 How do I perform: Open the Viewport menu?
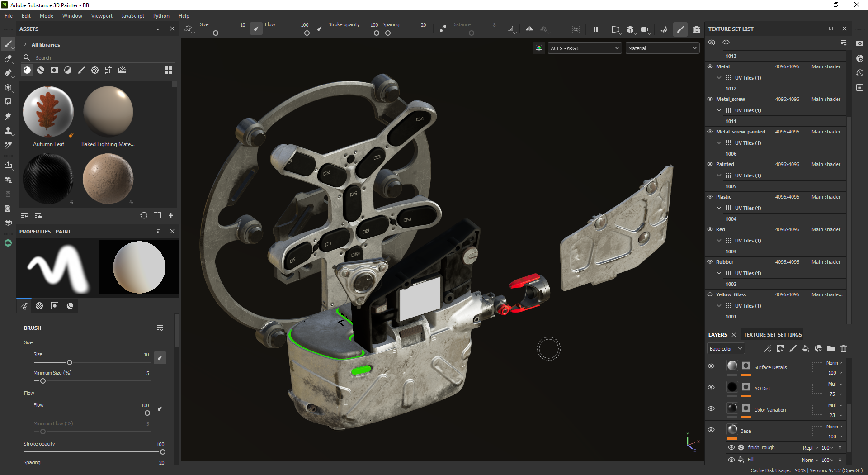(102, 16)
